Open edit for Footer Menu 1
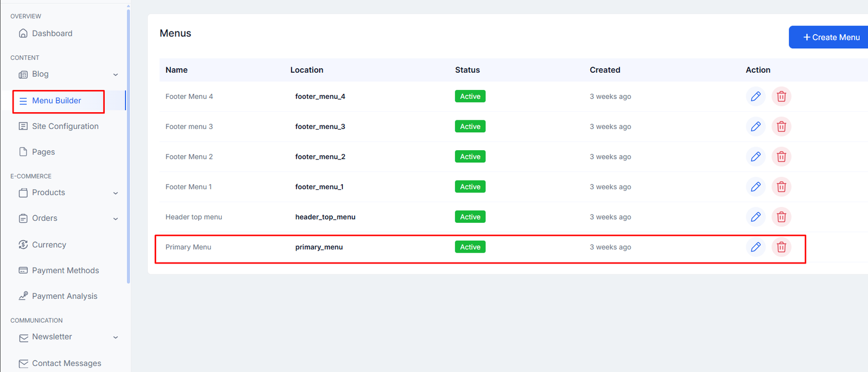The width and height of the screenshot is (868, 372). click(756, 187)
